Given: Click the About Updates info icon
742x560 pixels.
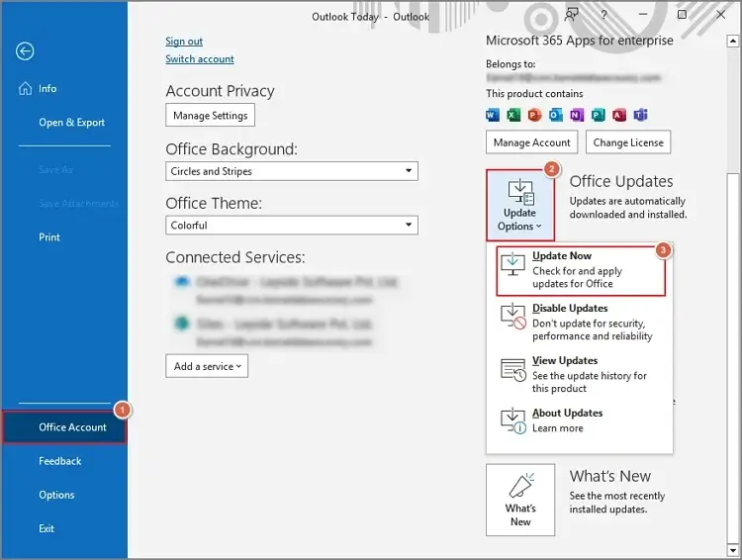Looking at the screenshot, I should (512, 420).
